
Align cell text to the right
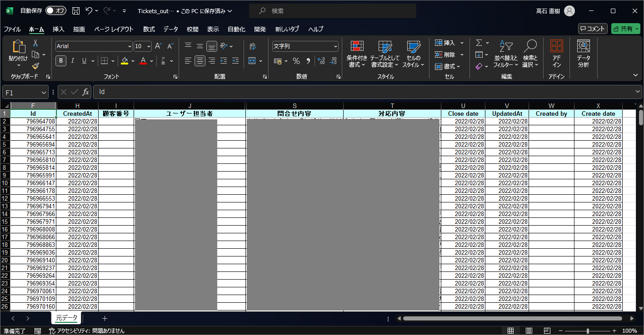[x=212, y=61]
